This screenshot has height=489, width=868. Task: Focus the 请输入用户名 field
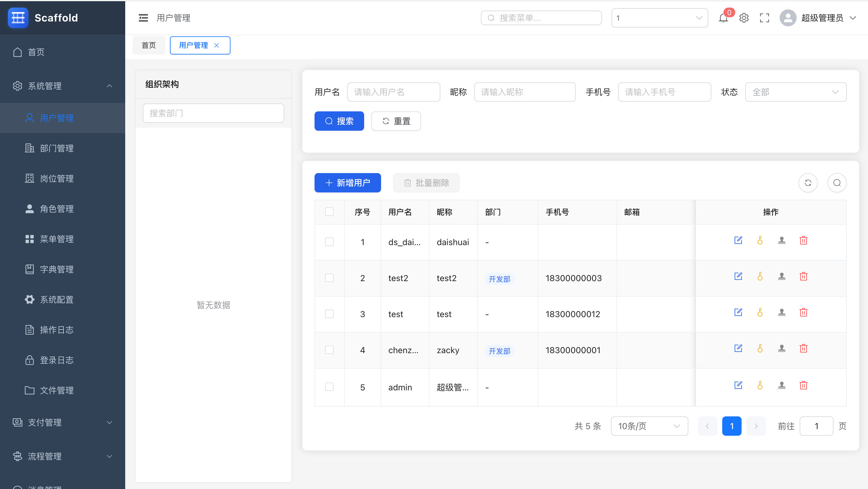[x=393, y=92]
